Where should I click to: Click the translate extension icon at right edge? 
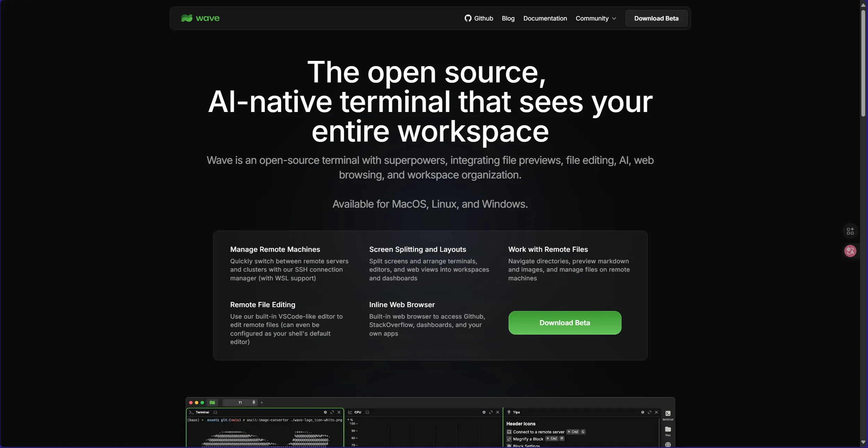(850, 251)
